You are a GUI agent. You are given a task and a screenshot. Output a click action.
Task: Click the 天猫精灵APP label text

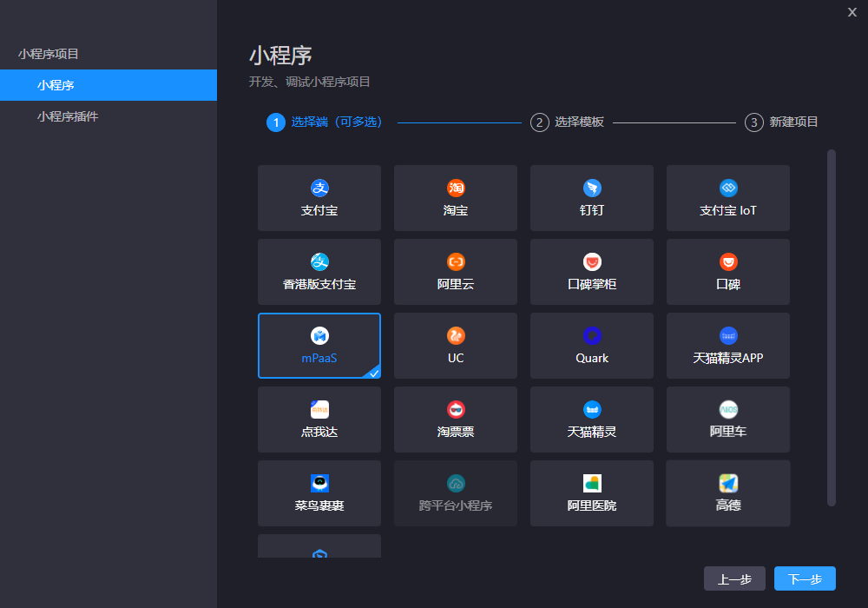click(728, 358)
